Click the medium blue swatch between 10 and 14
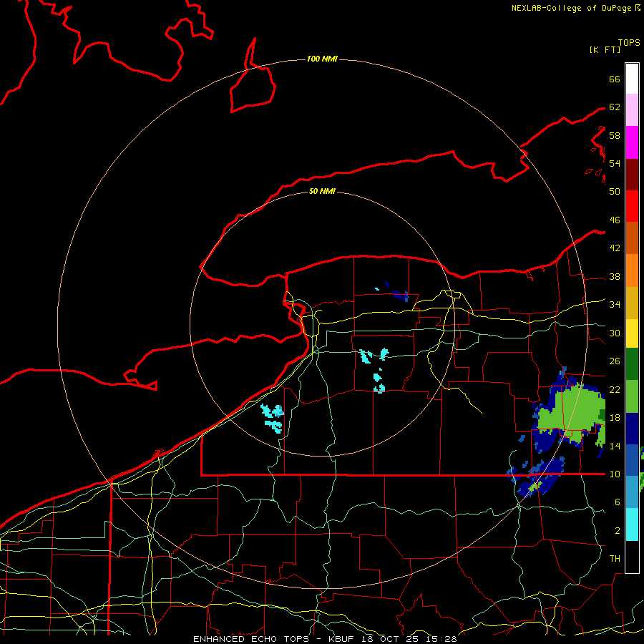 [x=632, y=460]
